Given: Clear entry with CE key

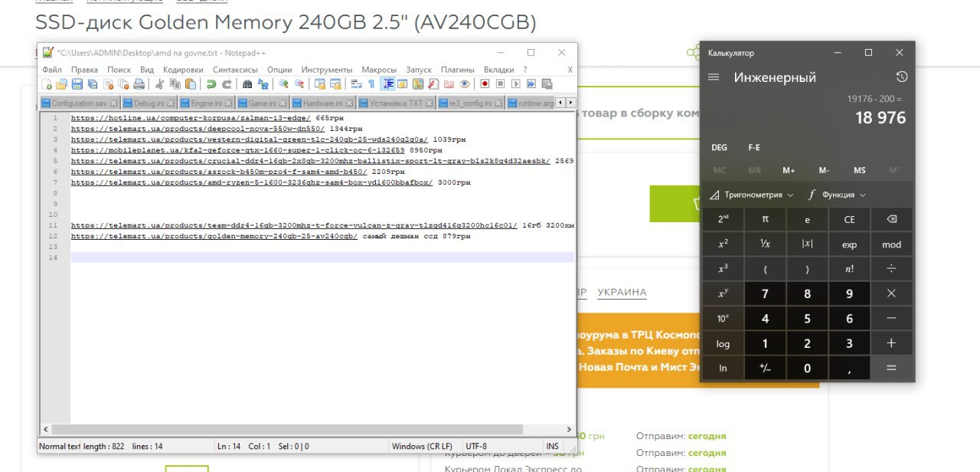Looking at the screenshot, I should (849, 219).
